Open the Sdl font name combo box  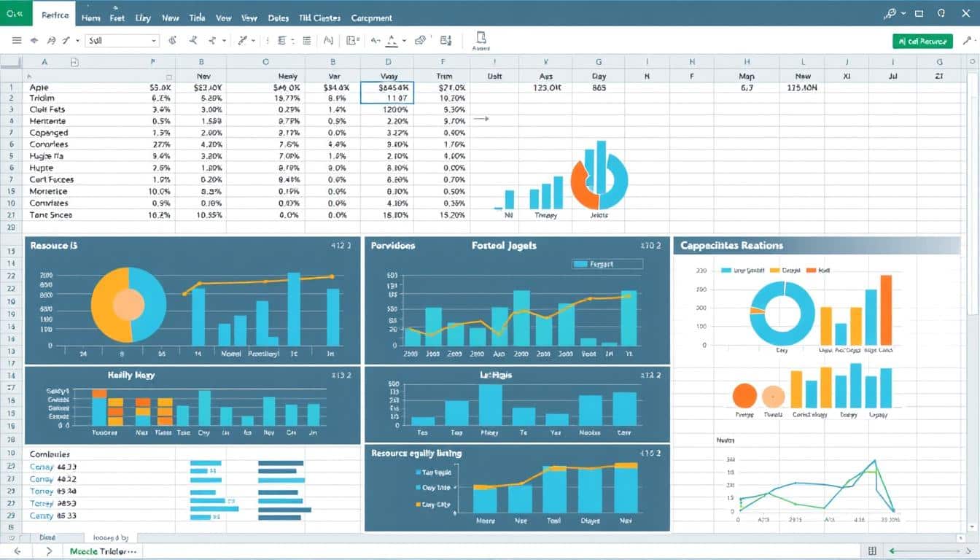pyautogui.click(x=122, y=41)
